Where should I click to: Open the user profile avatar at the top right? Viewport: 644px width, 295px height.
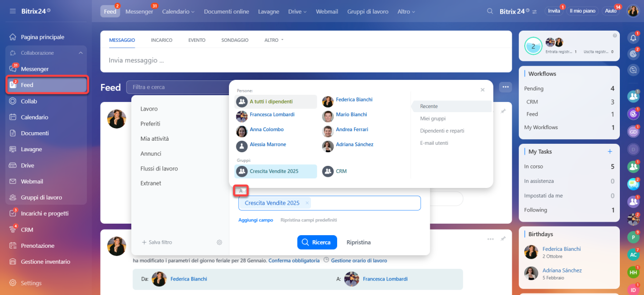coord(633,11)
